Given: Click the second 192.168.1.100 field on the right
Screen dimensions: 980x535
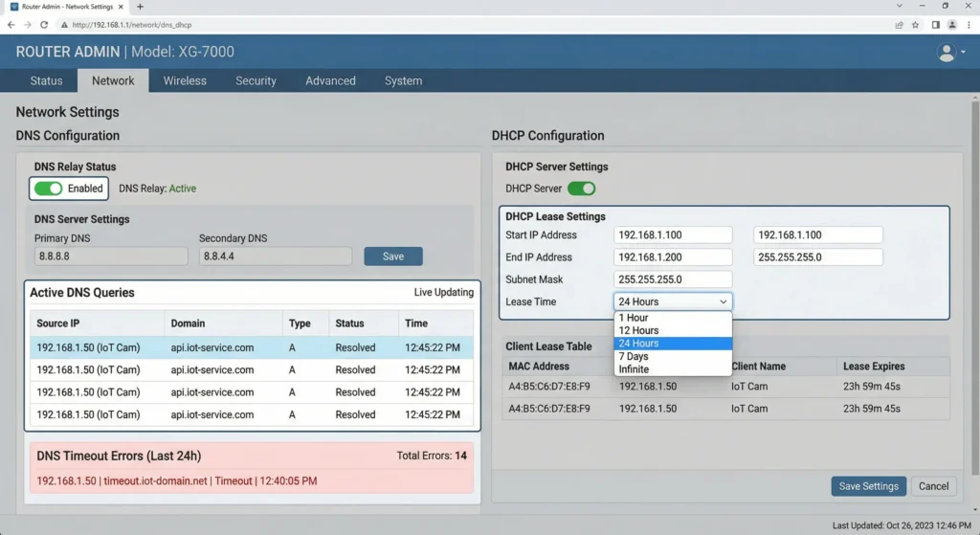Looking at the screenshot, I should pos(817,235).
